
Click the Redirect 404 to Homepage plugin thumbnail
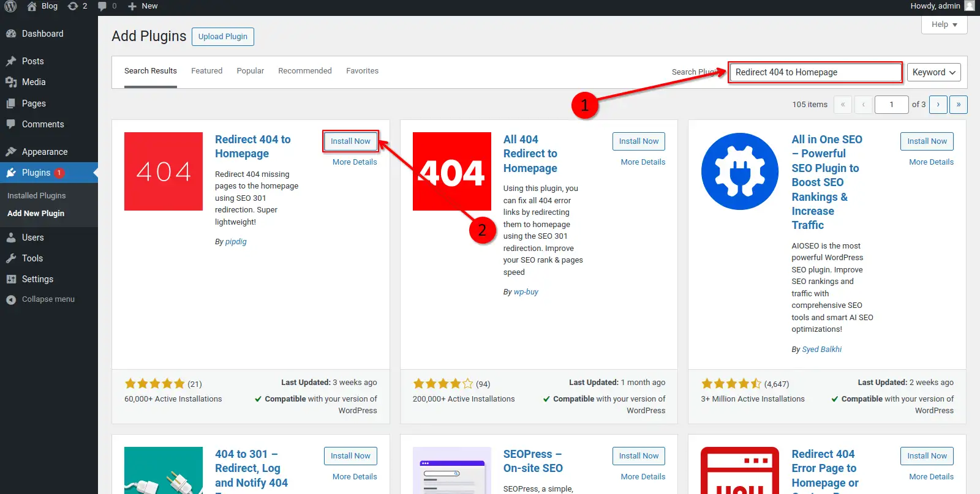164,171
